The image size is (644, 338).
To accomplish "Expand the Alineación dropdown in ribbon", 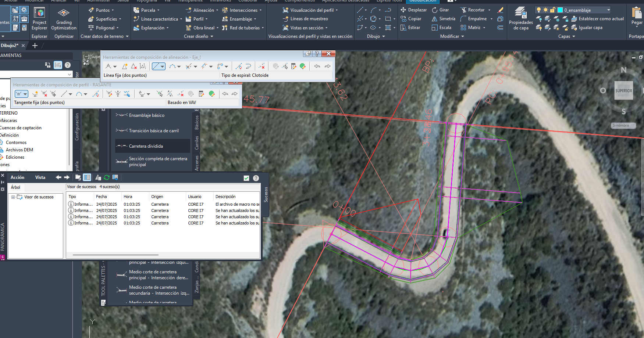I will [x=217, y=10].
